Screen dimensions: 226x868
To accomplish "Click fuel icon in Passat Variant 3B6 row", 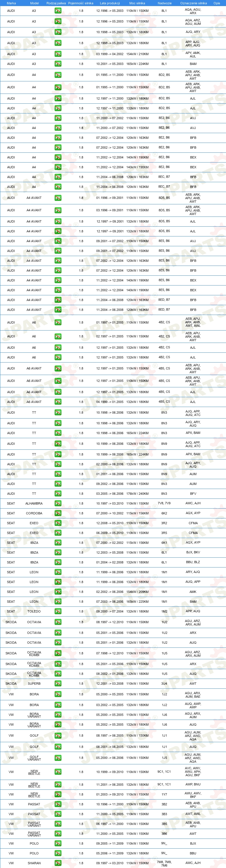I will coord(58,834).
